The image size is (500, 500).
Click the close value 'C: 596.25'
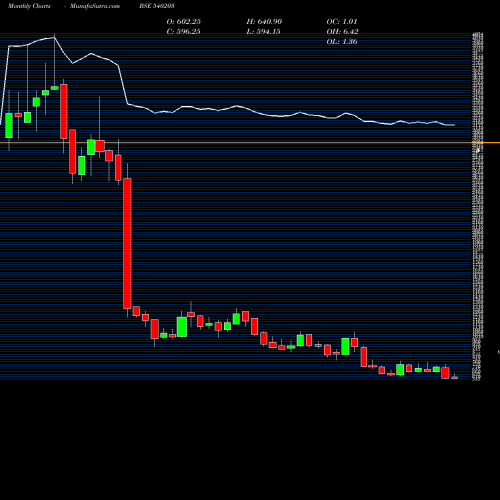[184, 31]
